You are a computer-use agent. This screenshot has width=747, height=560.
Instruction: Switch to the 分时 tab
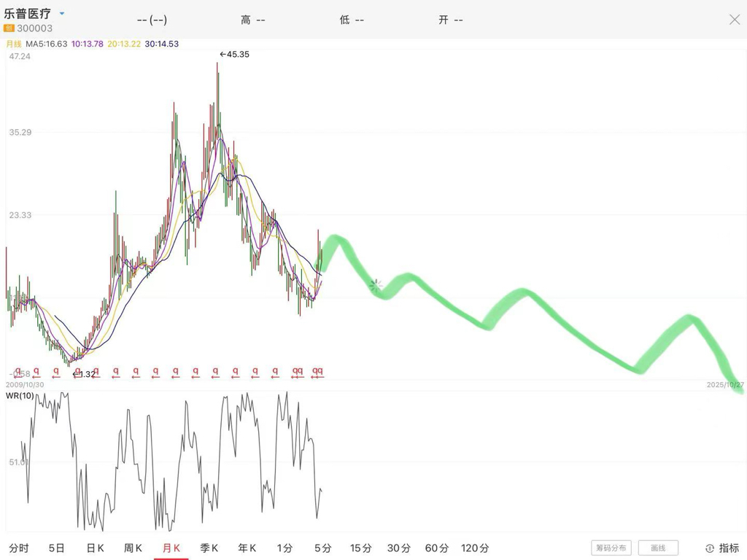point(19,548)
